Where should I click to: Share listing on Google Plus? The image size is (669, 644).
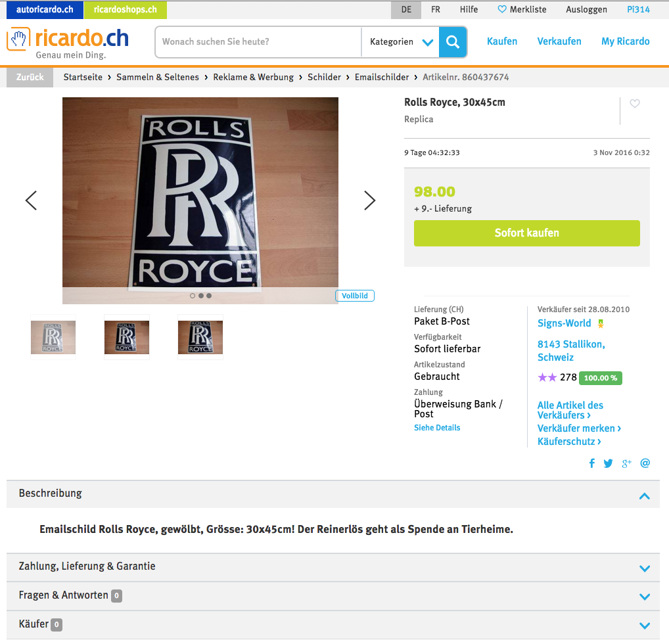click(x=626, y=463)
